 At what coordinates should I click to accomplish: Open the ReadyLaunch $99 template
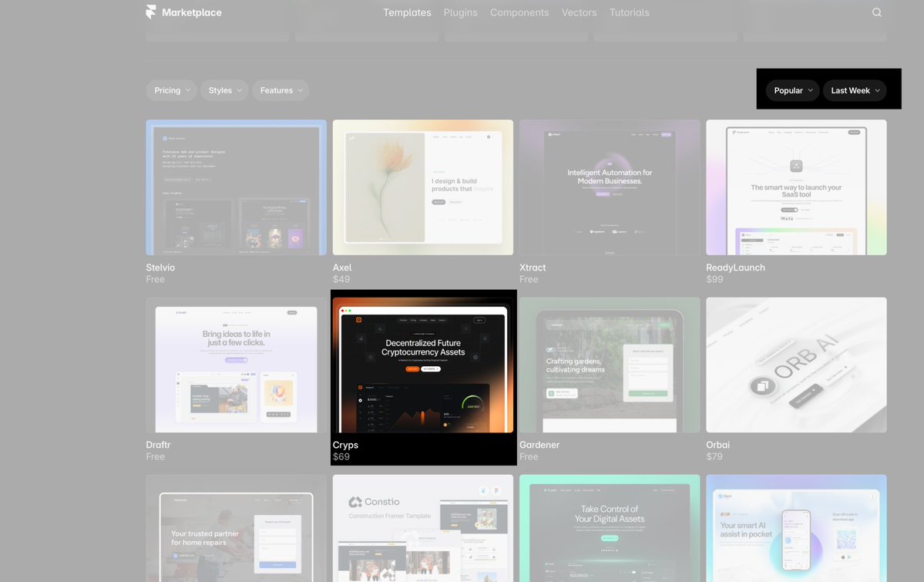coord(796,187)
